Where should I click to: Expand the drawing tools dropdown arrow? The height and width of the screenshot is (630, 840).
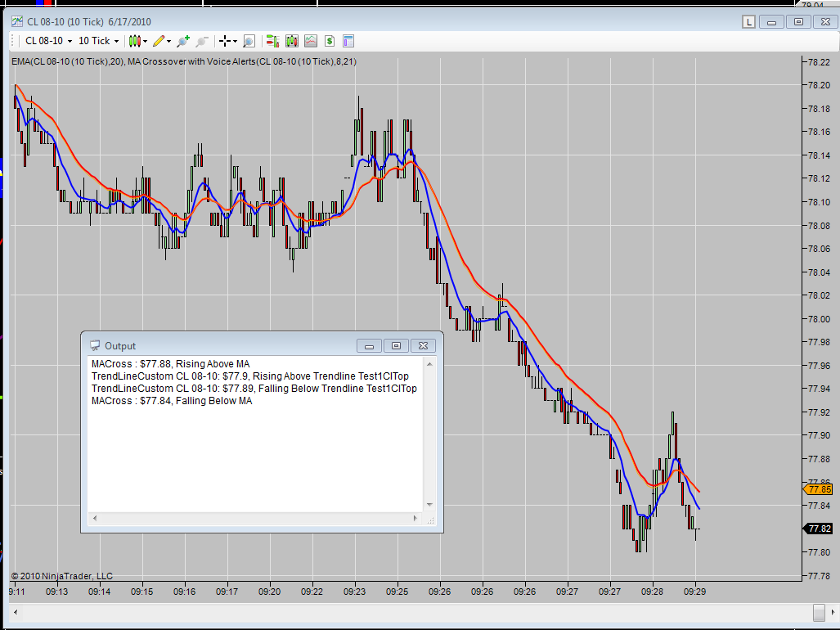[x=168, y=41]
